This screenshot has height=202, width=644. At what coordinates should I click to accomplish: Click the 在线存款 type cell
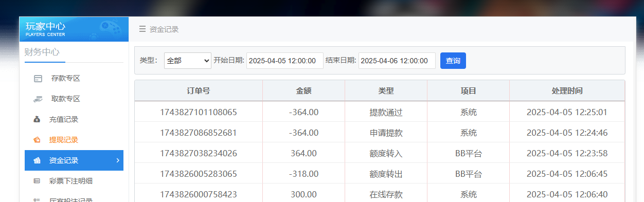point(386,194)
